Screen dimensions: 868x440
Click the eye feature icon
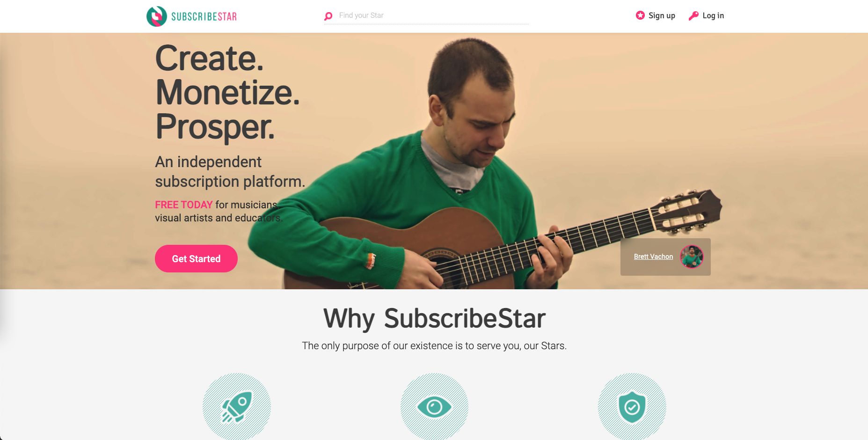pyautogui.click(x=434, y=406)
